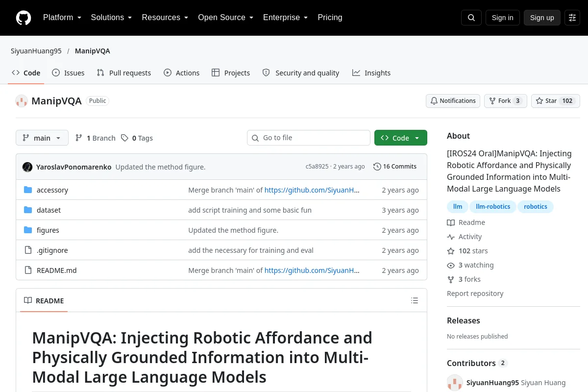Select the llm-robotics topic tag

[x=493, y=206]
